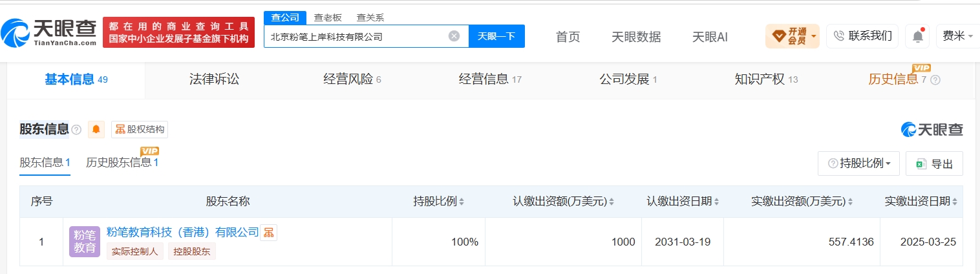Sort by 认缴出资额 column arrows
The image size is (980, 274).
click(612, 202)
